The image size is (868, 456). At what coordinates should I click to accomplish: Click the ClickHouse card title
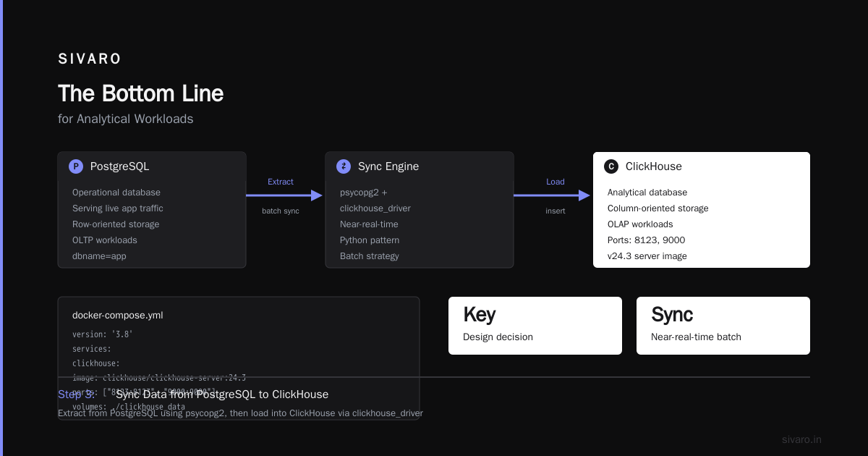point(654,166)
